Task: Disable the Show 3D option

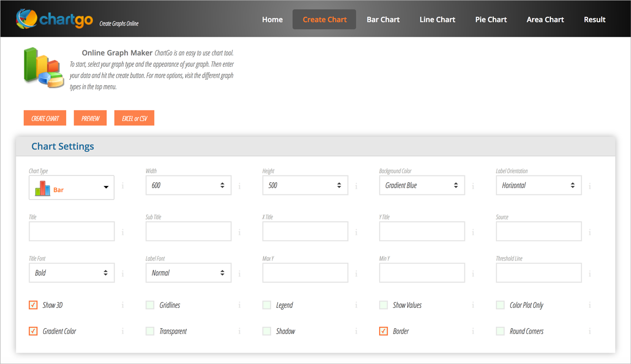Action: point(33,305)
